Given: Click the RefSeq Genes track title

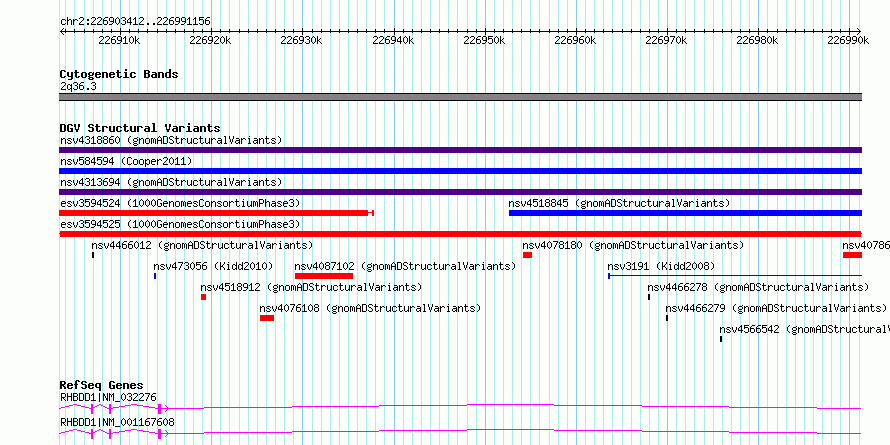Looking at the screenshot, I should pyautogui.click(x=102, y=385).
